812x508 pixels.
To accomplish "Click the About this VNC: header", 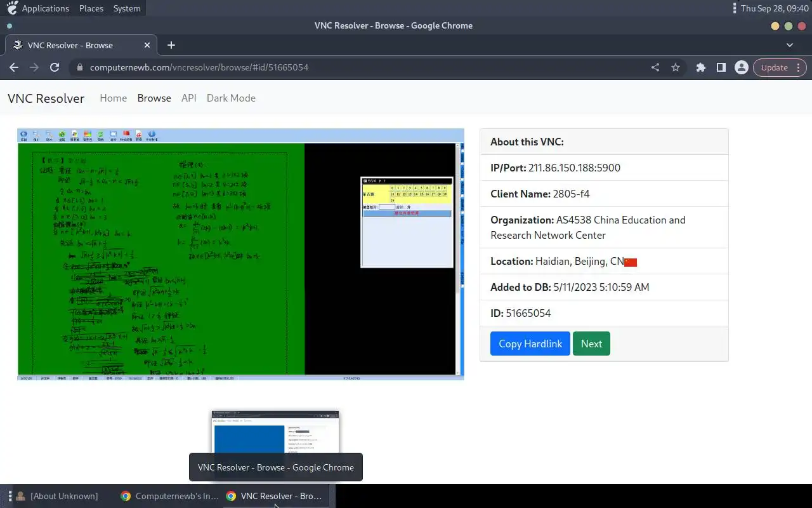I will [604, 142].
